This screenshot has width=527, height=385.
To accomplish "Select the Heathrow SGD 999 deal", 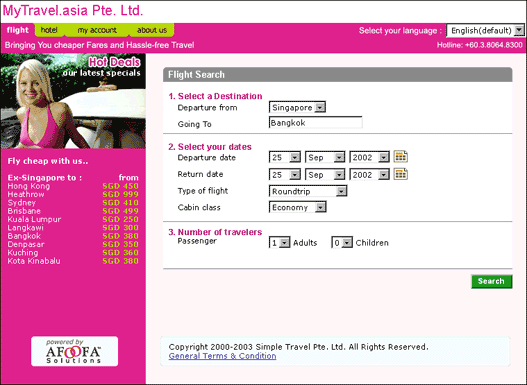I will pyautogui.click(x=73, y=195).
